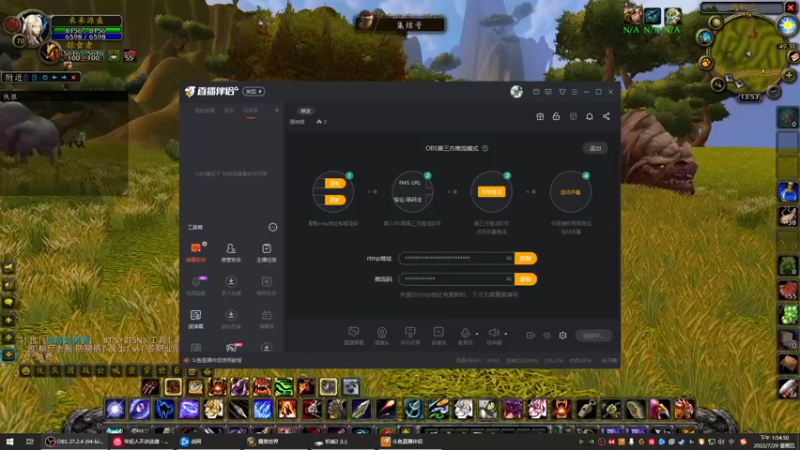Click the upper copy button in step 1 circle
Viewport: 800px width, 450px height.
tap(335, 183)
